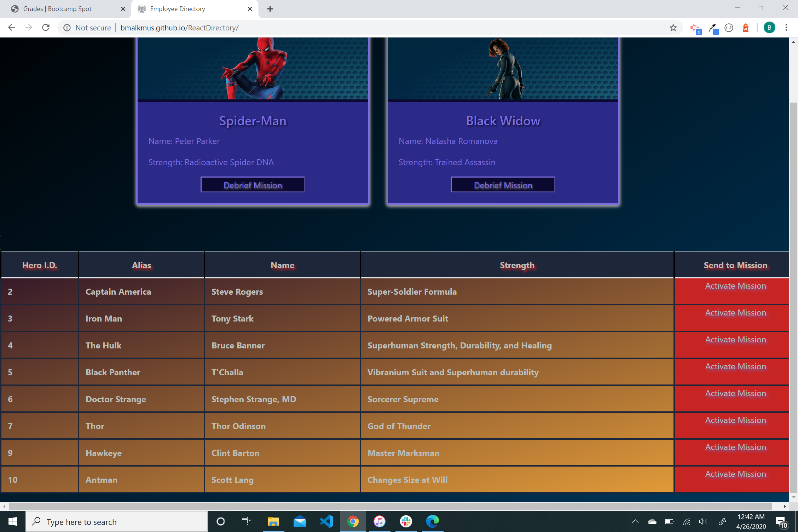The width and height of the screenshot is (798, 532).
Task: Activate Mission for Hawkeye
Action: (735, 447)
